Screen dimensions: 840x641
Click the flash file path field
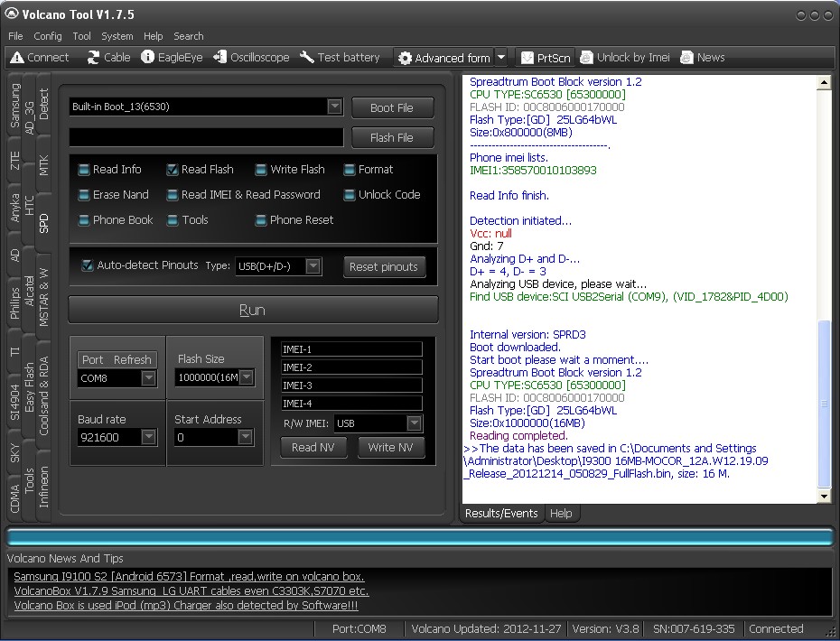click(206, 137)
